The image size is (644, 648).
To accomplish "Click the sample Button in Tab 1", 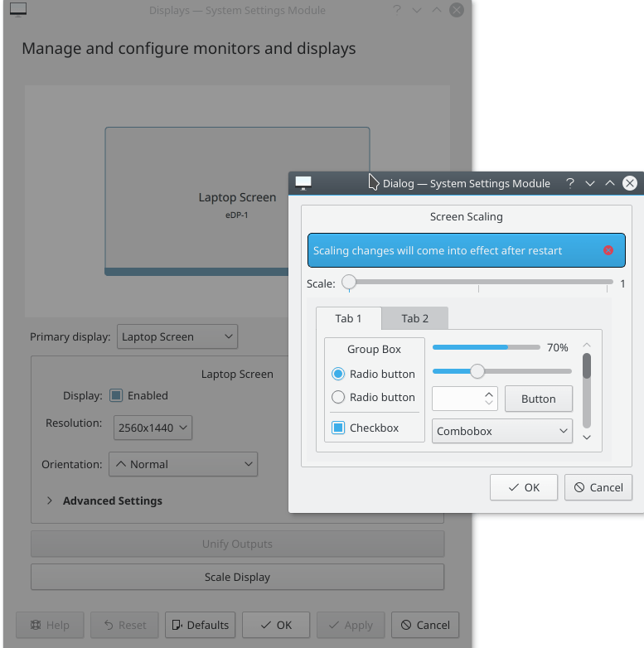I will point(539,399).
